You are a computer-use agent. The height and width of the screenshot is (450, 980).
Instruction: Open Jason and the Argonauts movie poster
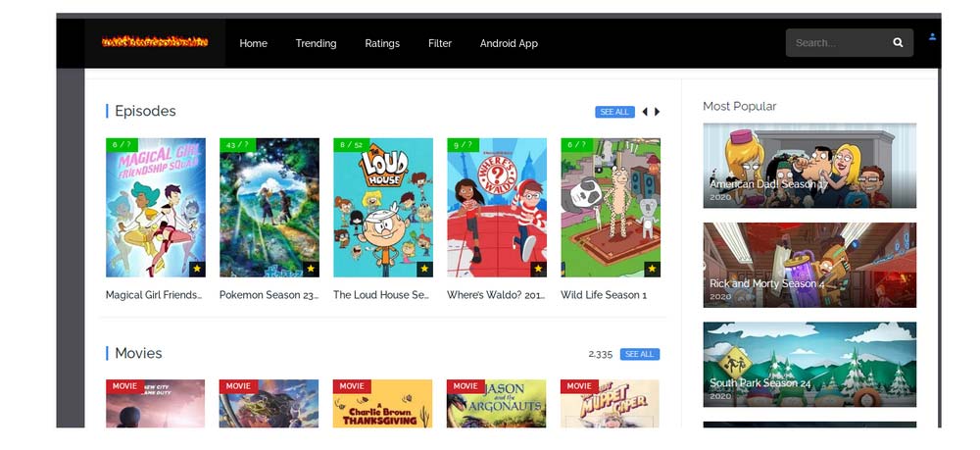496,403
